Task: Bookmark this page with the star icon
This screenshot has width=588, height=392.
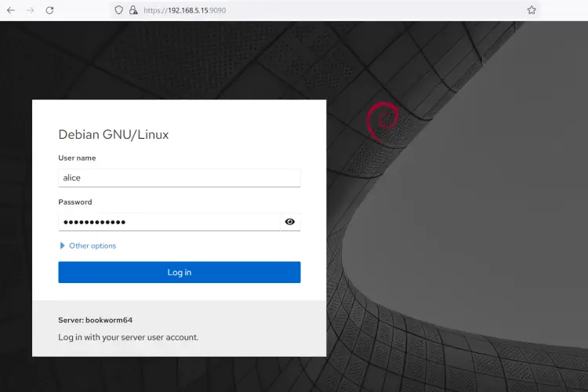Action: (x=532, y=10)
